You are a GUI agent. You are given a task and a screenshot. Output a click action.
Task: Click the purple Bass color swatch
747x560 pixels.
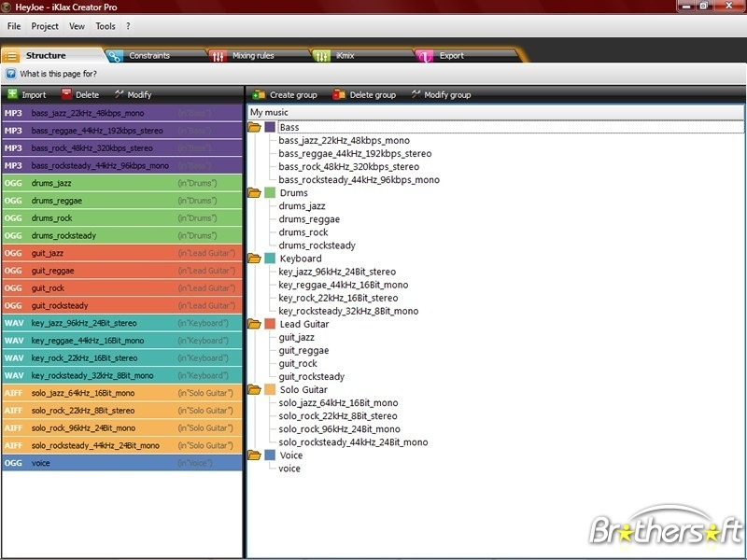pyautogui.click(x=270, y=127)
